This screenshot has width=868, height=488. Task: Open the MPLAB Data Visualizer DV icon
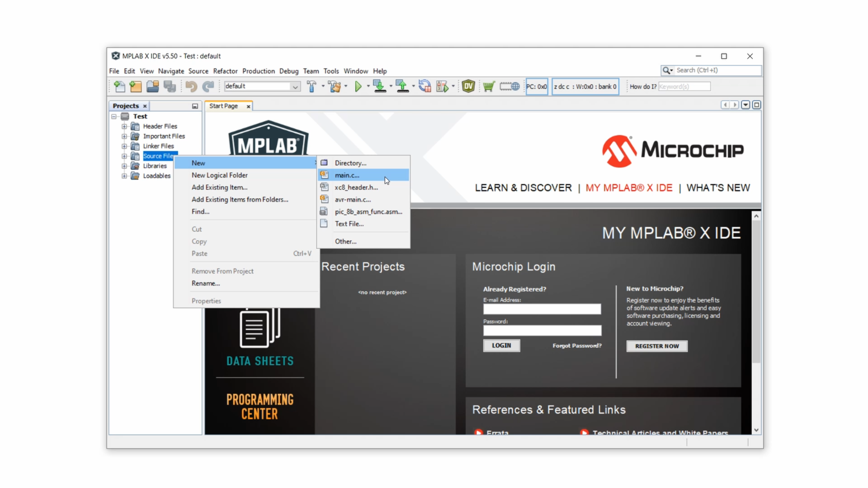(468, 86)
